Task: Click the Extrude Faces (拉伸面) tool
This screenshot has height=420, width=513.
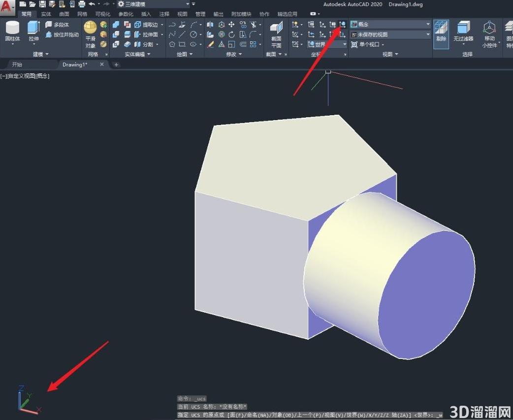Action: pyautogui.click(x=146, y=34)
